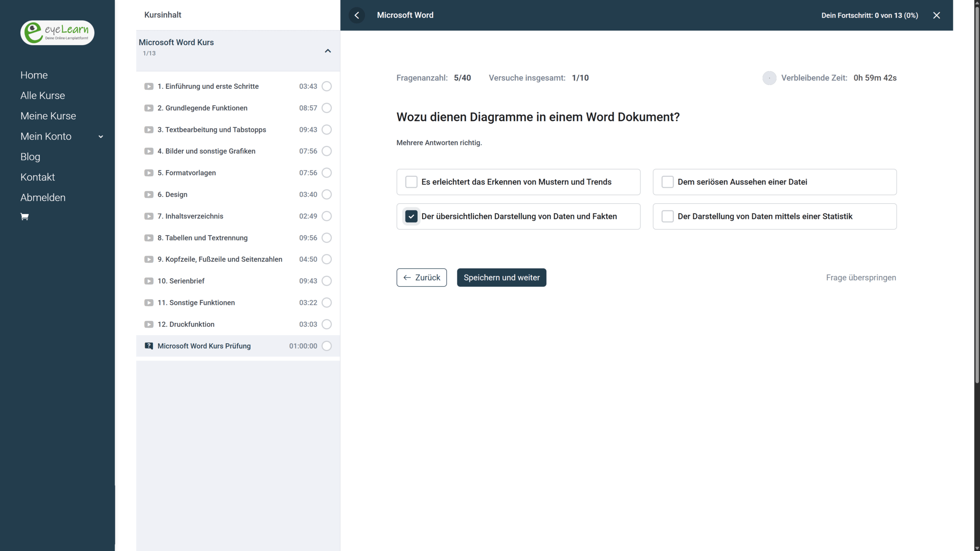This screenshot has width=980, height=551.
Task: Open lesson 8. Tabellen und Textrennung
Action: 203,238
